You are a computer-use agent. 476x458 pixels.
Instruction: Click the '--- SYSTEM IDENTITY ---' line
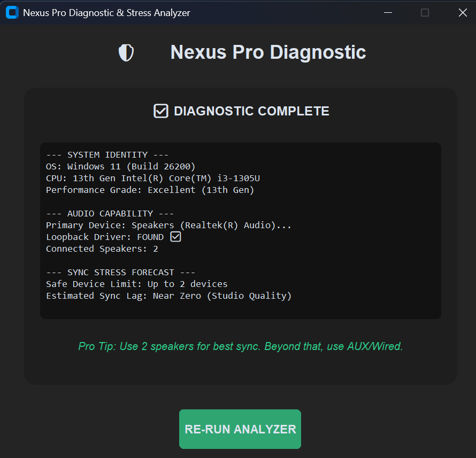(x=107, y=154)
